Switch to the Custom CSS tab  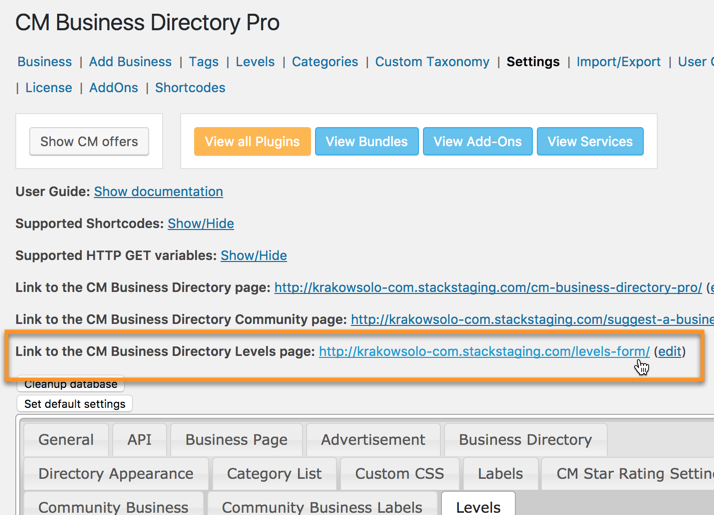pyautogui.click(x=399, y=474)
